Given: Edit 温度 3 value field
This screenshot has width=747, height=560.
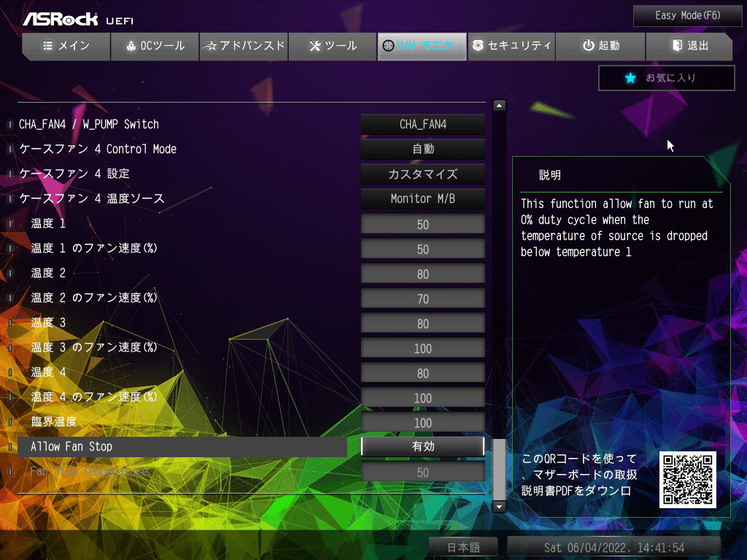Looking at the screenshot, I should 422,323.
